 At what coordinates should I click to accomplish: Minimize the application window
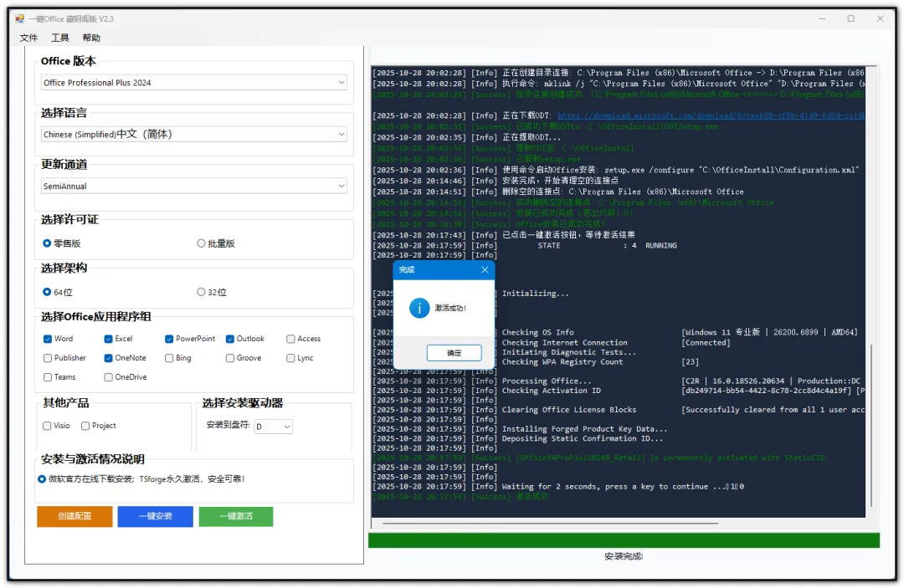point(822,19)
